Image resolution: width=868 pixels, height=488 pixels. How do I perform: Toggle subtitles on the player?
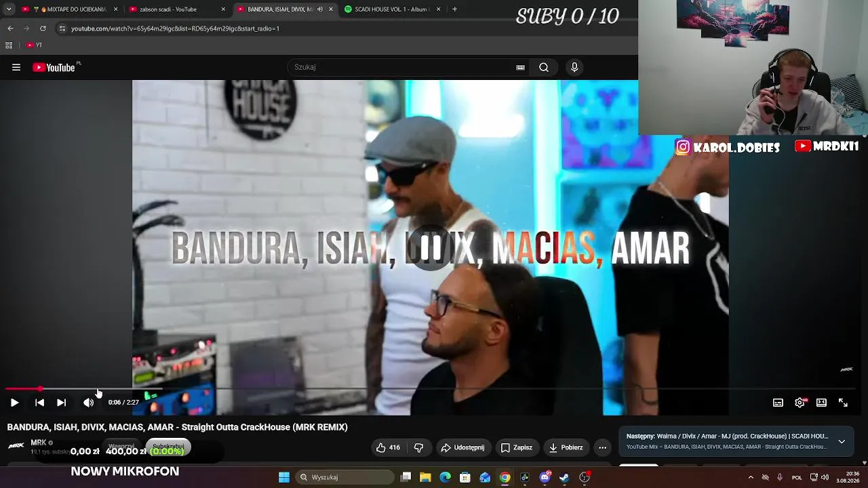point(778,403)
